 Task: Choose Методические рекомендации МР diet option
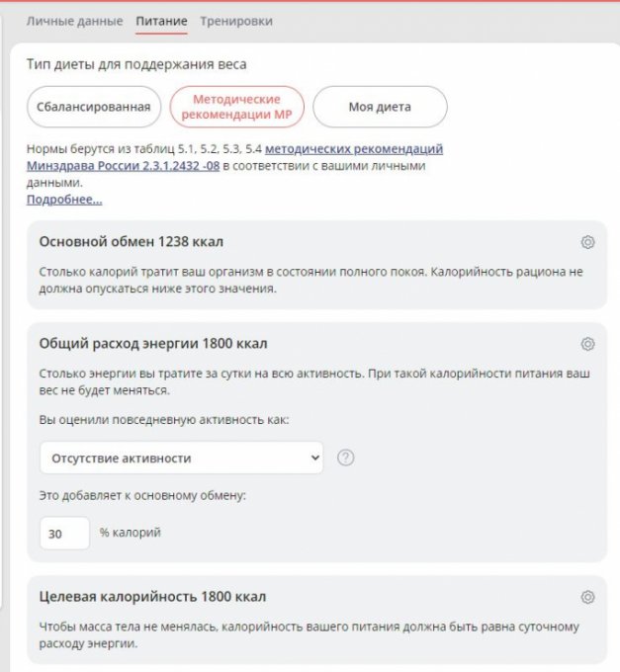[x=236, y=107]
